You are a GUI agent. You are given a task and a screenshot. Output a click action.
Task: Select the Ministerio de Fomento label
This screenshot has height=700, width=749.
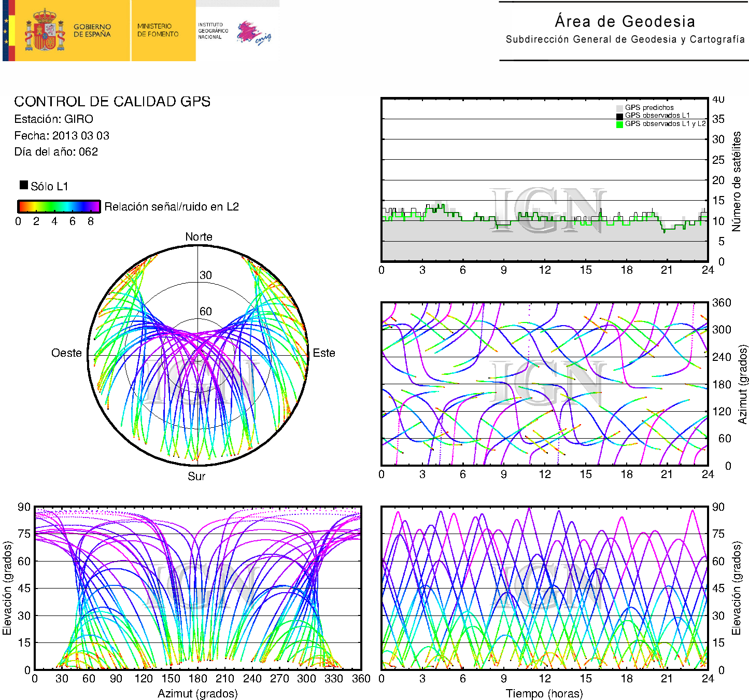coord(158,30)
